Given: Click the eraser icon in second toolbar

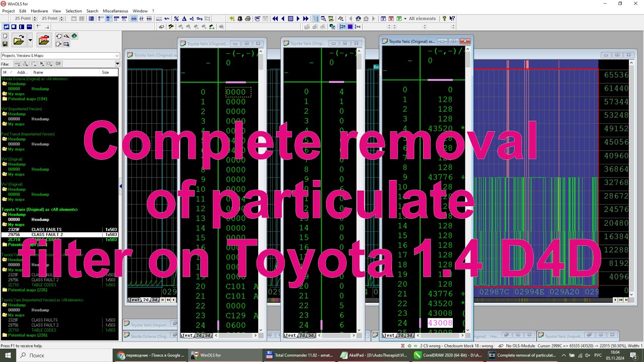Looking at the screenshot, I should coord(162,27).
